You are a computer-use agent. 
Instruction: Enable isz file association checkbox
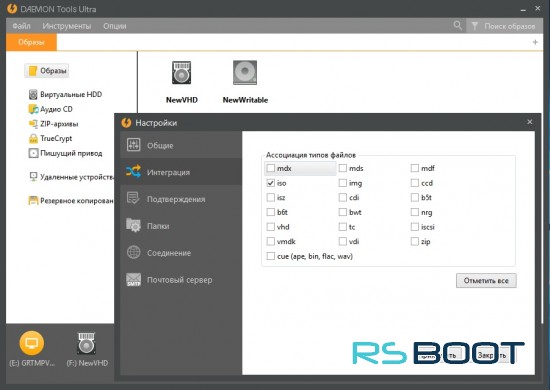270,197
